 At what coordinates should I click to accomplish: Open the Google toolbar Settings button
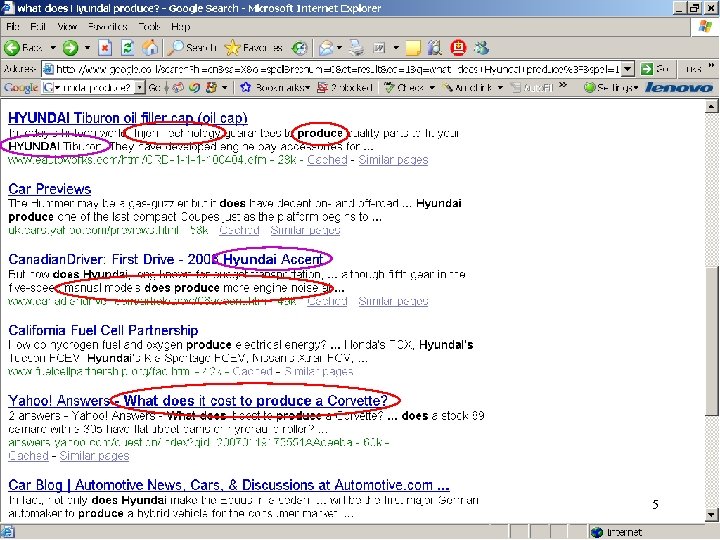pyautogui.click(x=611, y=87)
